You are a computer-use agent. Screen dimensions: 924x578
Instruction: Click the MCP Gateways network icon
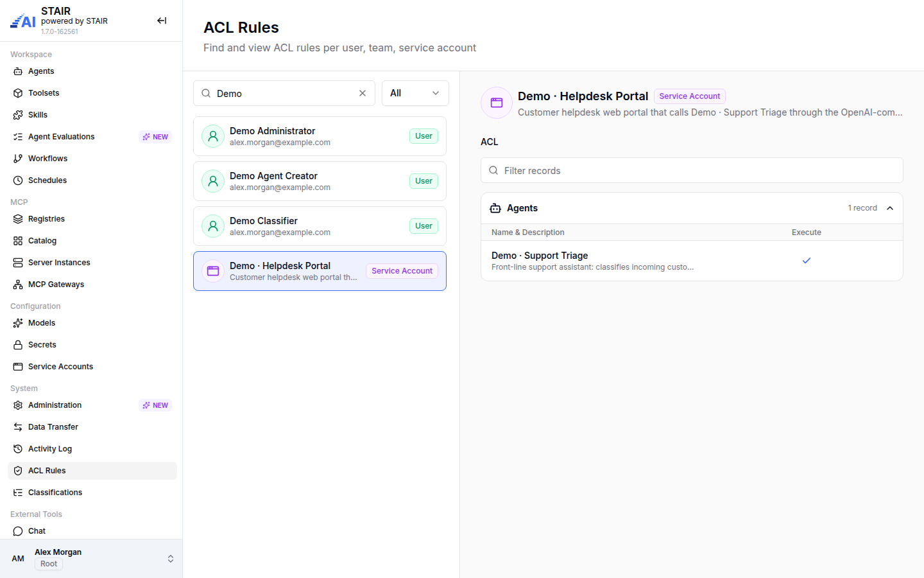click(18, 285)
